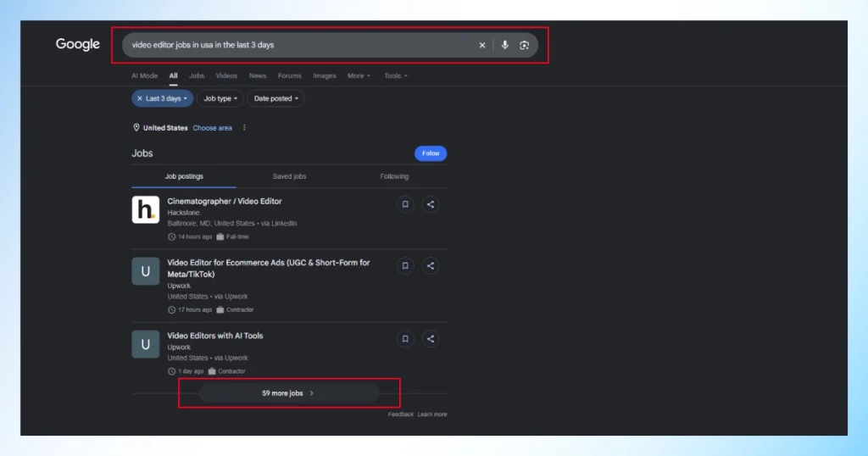Click the Upwork logo of Ecommerce Ads job
The image size is (868, 456).
146,271
